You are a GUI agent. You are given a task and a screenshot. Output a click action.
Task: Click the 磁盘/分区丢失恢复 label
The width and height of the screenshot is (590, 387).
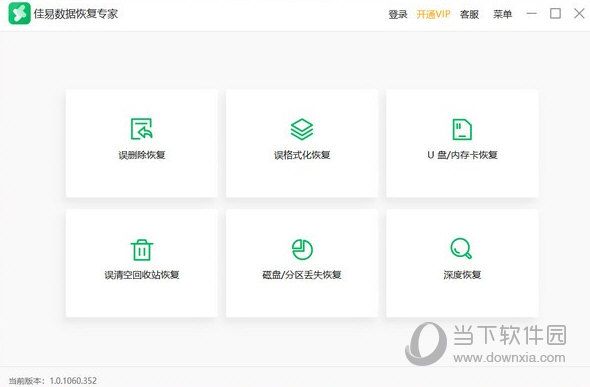pos(302,275)
